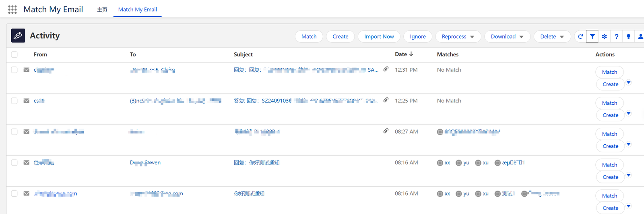Click the lightbulb tips icon
The height and width of the screenshot is (214, 644).
628,36
